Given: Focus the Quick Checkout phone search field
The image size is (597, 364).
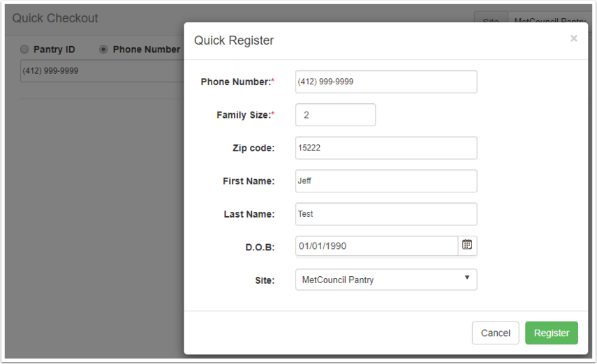Looking at the screenshot, I should point(102,70).
